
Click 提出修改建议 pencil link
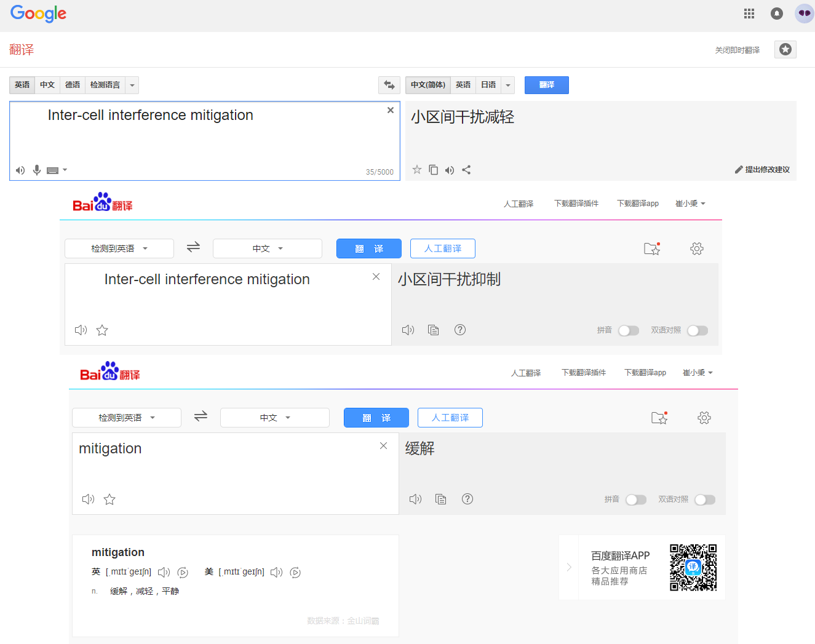(762, 170)
